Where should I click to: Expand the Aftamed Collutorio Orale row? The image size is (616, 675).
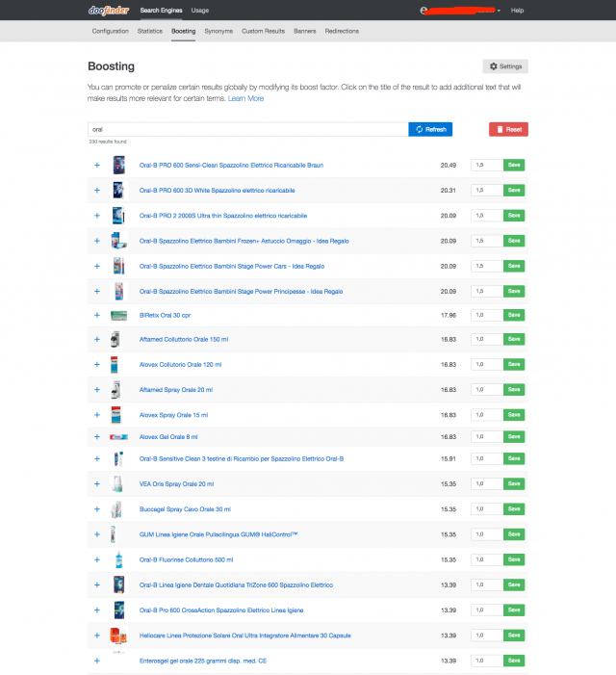(97, 339)
